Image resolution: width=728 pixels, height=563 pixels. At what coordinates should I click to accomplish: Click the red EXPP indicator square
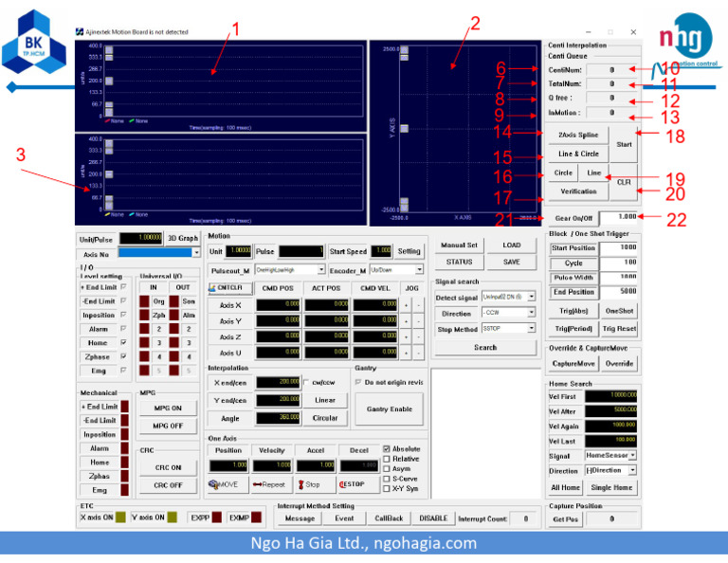(x=217, y=518)
